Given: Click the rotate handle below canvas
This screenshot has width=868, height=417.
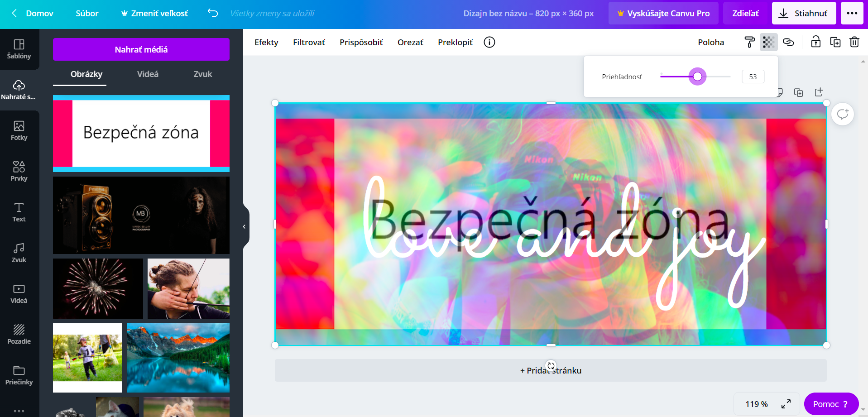Looking at the screenshot, I should [x=551, y=365].
